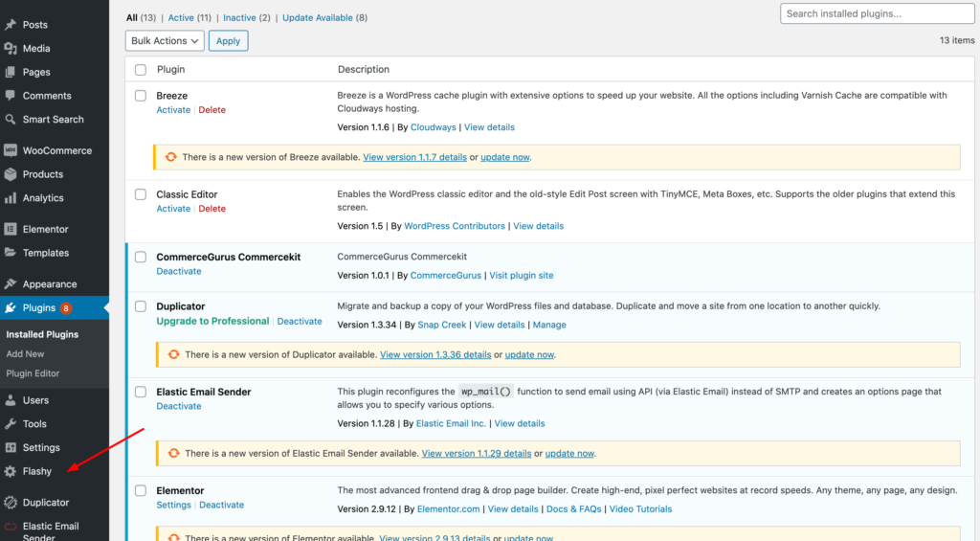980x541 pixels.
Task: Click the Products box icon
Action: tap(10, 174)
